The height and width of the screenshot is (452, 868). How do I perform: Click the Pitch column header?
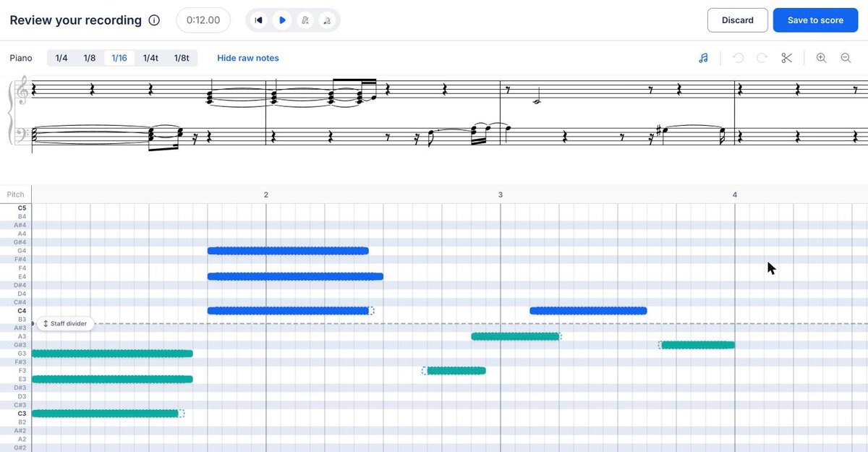coord(15,195)
